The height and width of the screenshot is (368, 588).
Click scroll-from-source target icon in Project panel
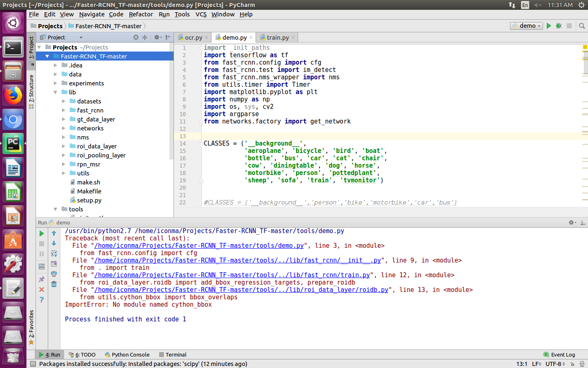136,37
